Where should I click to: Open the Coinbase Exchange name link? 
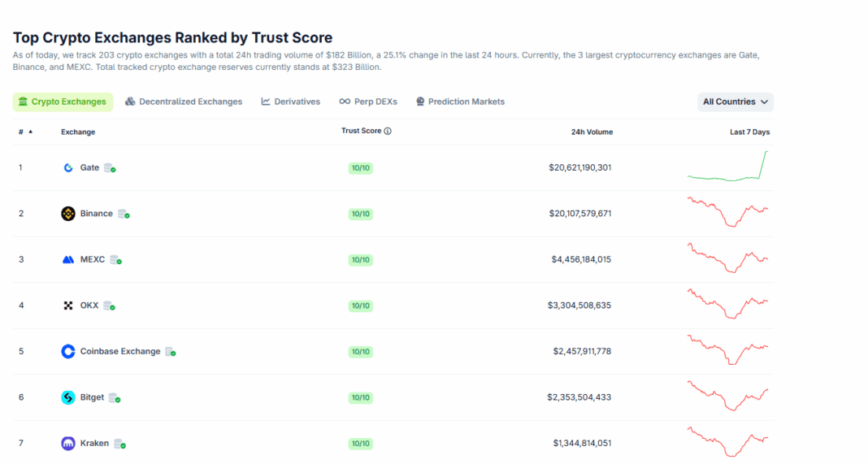pos(120,352)
